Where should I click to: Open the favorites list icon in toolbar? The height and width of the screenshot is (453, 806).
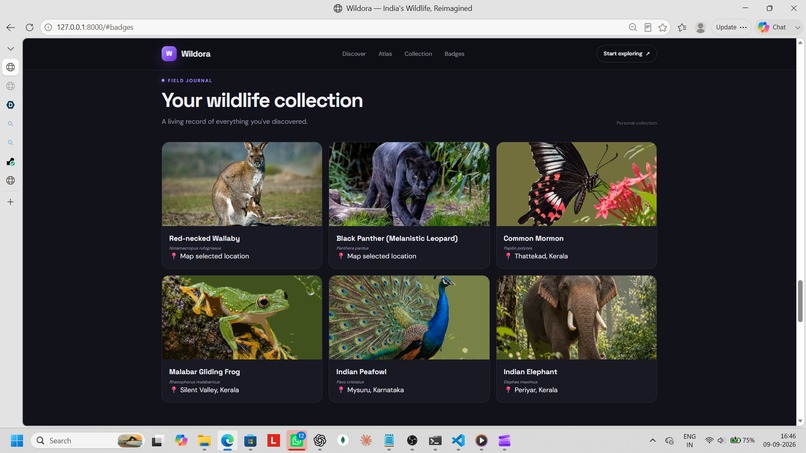click(x=682, y=27)
